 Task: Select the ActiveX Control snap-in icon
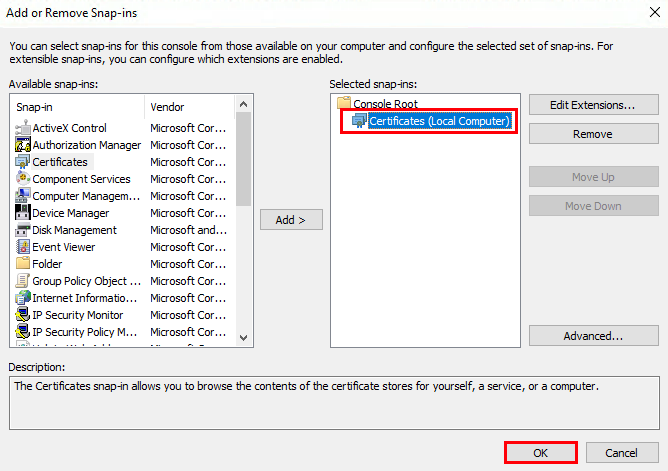[x=23, y=128]
